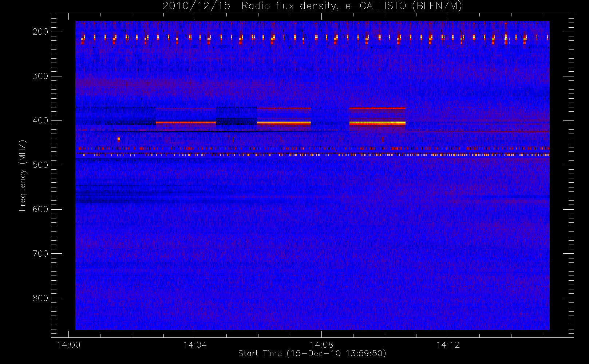Click the 200 frequency tick label
The height and width of the screenshot is (364, 589).
coord(40,32)
